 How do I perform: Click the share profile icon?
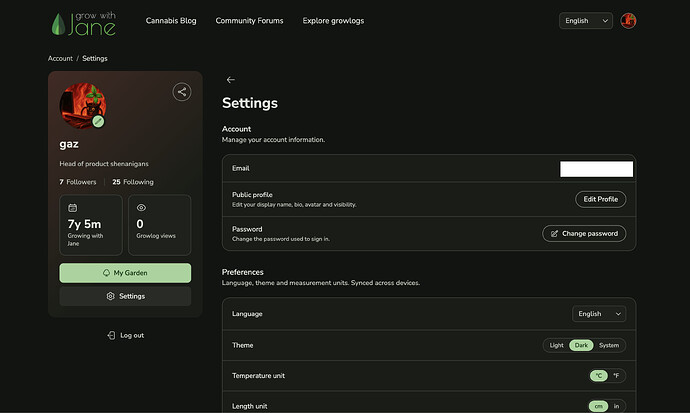point(182,92)
